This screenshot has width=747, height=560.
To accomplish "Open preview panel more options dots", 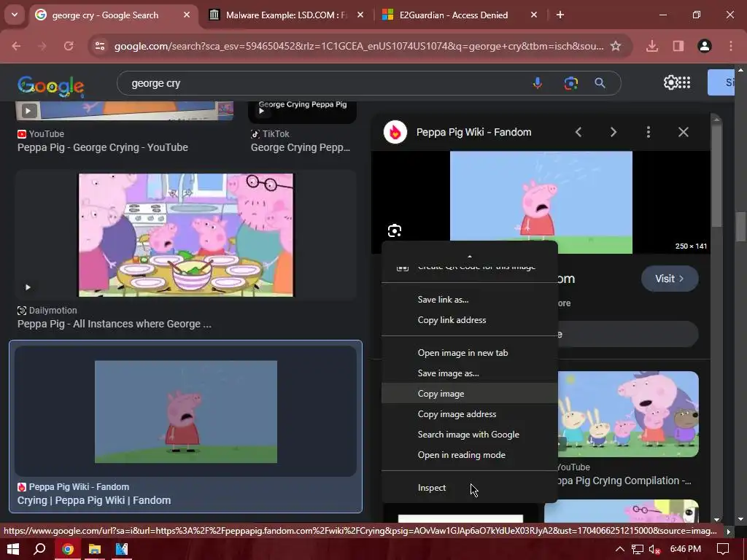I will pos(648,132).
